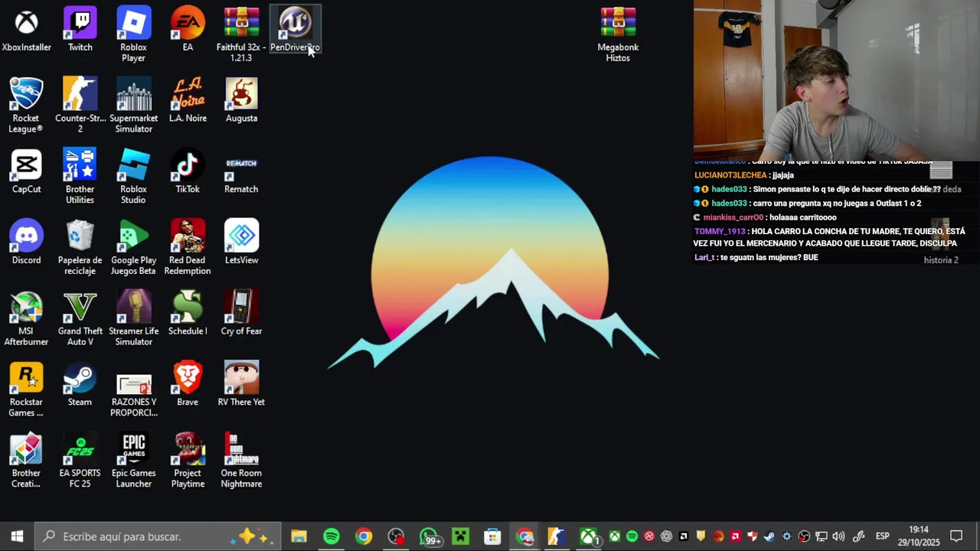The height and width of the screenshot is (551, 980).
Task: Open Spotify taskbar icon
Action: click(331, 536)
